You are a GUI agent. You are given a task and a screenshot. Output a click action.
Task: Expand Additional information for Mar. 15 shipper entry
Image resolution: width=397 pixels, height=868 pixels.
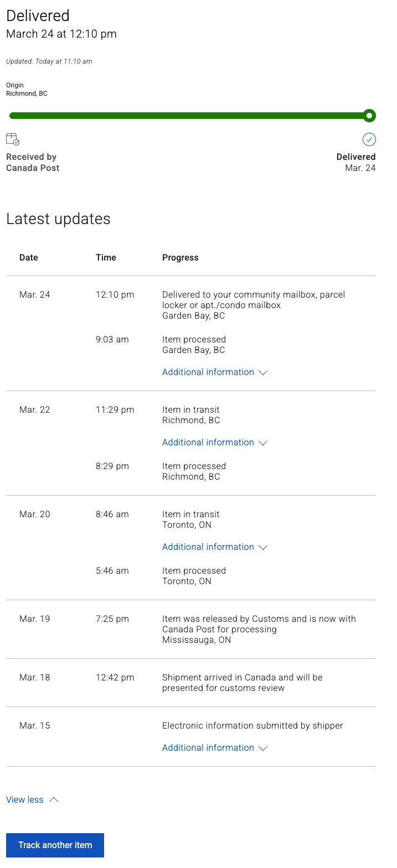tap(214, 748)
